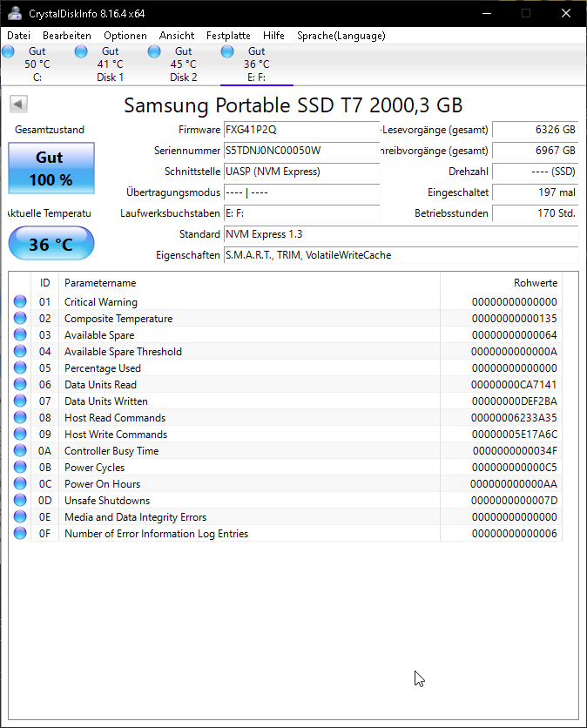Click the 36 °C temperature indicator button

point(51,243)
